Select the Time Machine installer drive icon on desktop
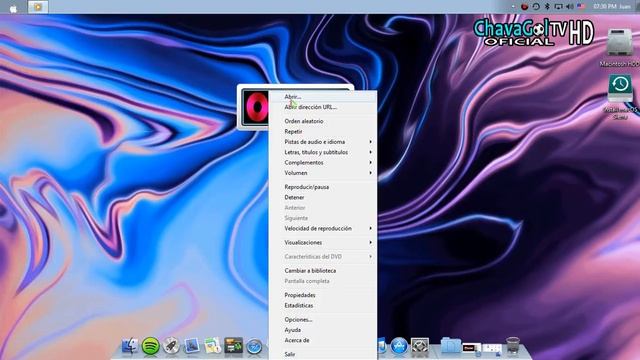Screen dimensions: 640x360 point(620,97)
